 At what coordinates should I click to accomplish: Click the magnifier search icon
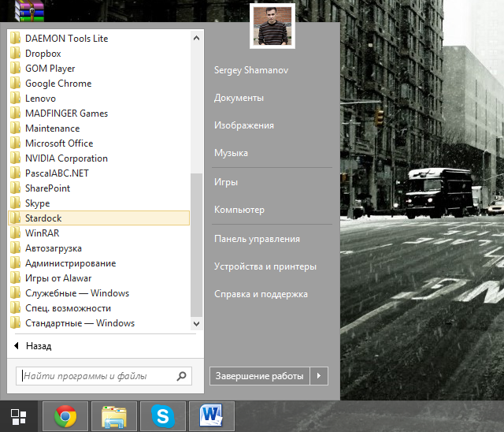pos(182,376)
